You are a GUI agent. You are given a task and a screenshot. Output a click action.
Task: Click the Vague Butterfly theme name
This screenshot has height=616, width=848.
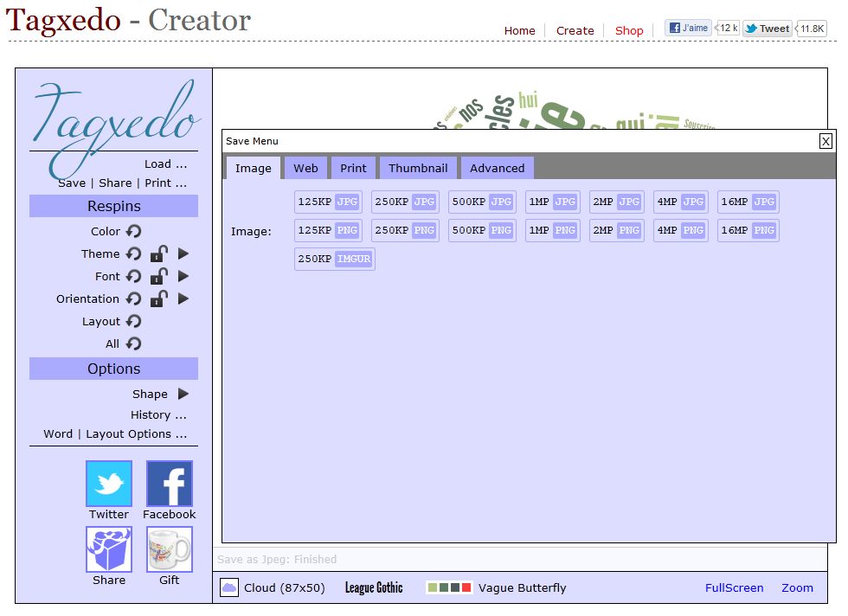[x=522, y=587]
